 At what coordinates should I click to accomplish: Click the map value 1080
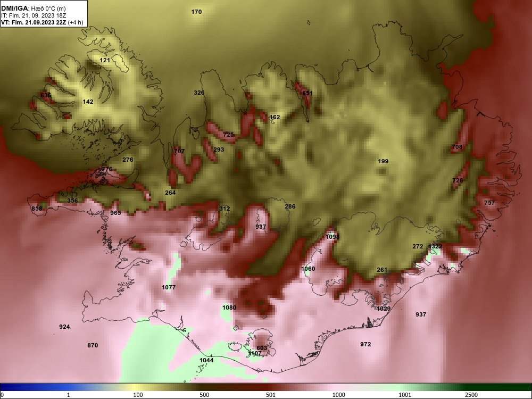point(229,307)
